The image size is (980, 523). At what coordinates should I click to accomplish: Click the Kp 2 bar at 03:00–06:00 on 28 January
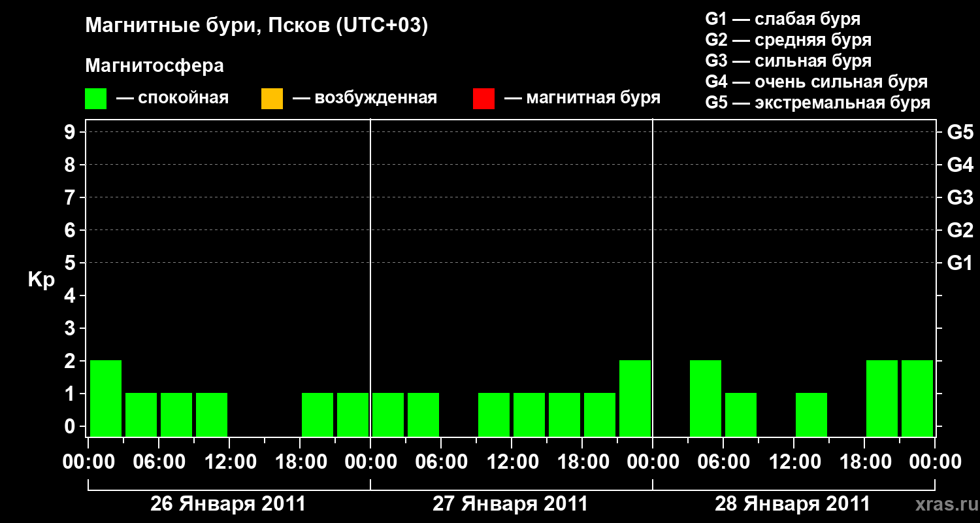tap(706, 398)
